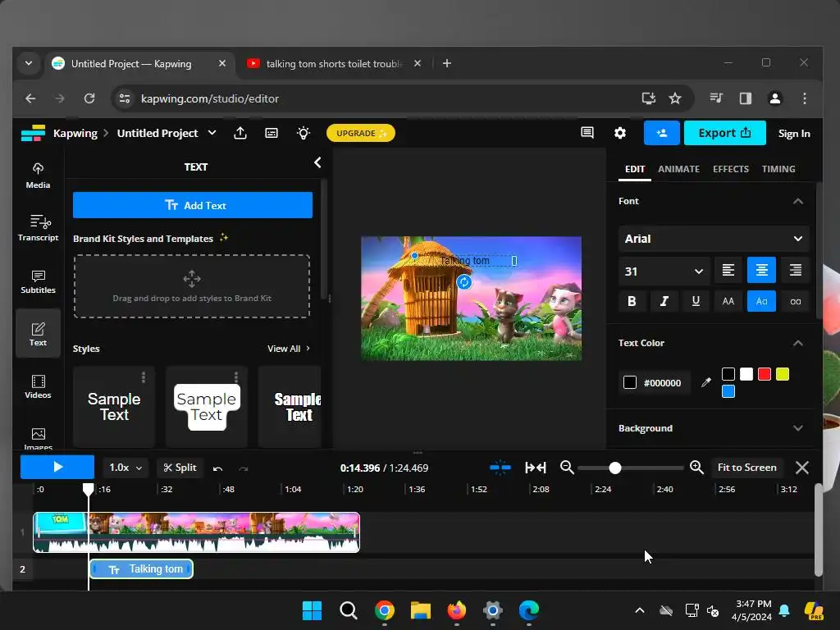Select the yellow text color swatch
The image size is (840, 630).
[783, 374]
